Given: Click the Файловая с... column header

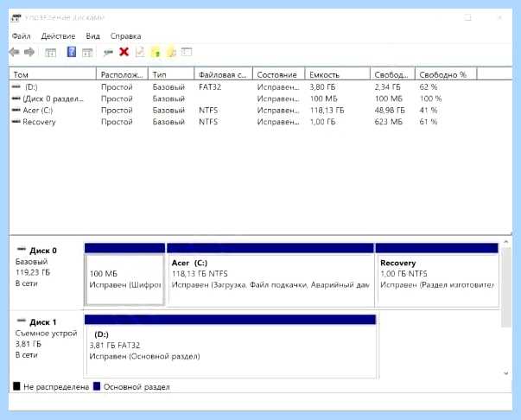Looking at the screenshot, I should pos(223,74).
